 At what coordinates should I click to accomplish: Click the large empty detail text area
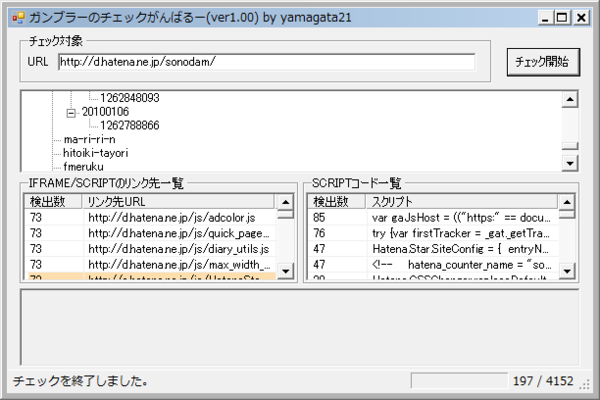point(300,327)
